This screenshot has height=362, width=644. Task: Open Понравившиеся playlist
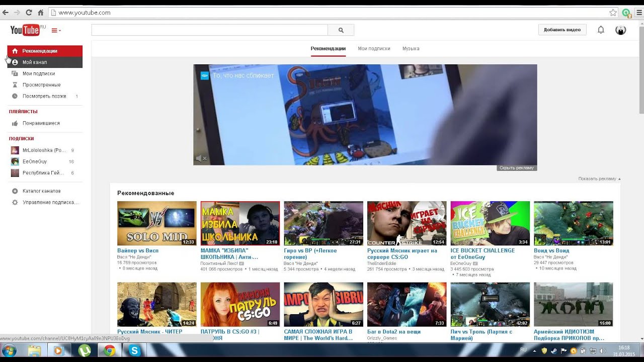41,123
